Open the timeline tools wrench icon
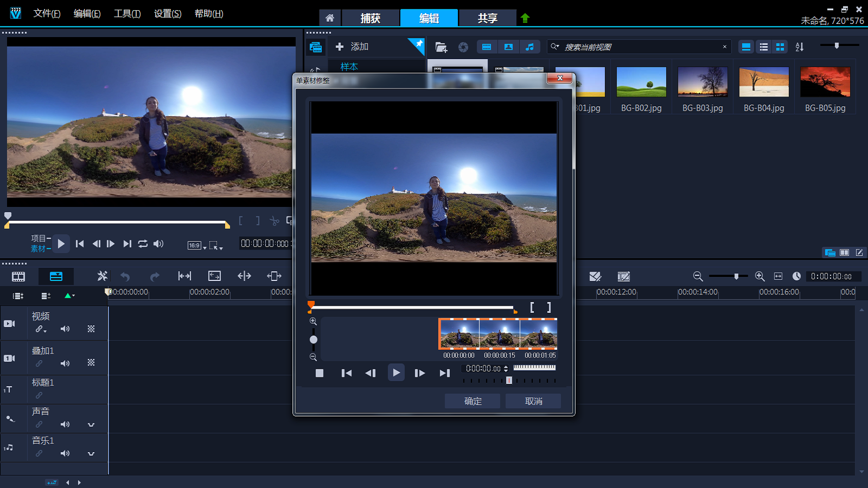The image size is (868, 488). point(102,276)
